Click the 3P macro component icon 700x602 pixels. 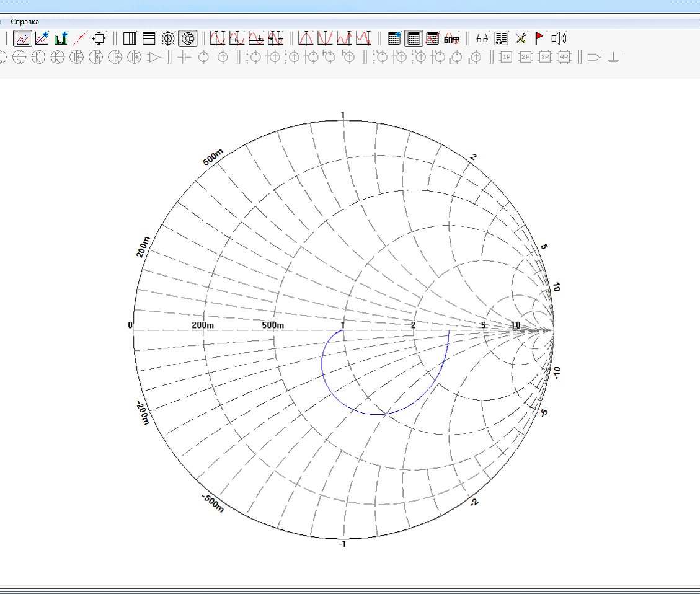[x=545, y=57]
